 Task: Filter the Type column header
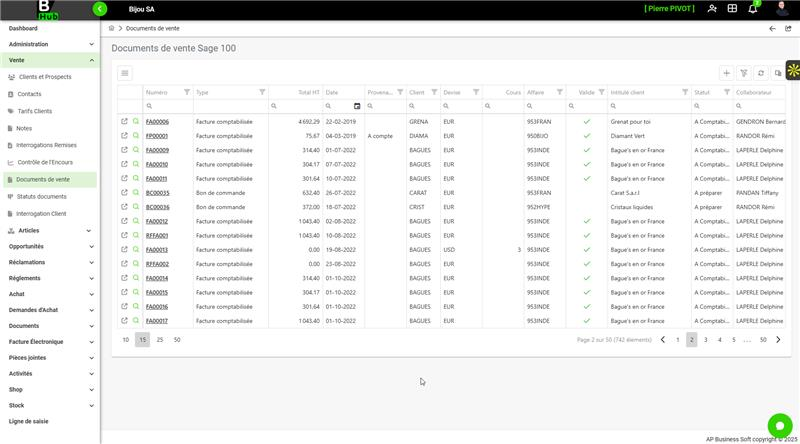[x=262, y=92]
